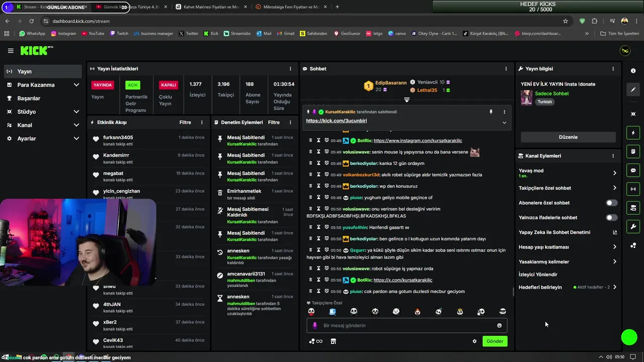Toggle Yalnızca ifadelerle sohbet switch

click(x=611, y=218)
